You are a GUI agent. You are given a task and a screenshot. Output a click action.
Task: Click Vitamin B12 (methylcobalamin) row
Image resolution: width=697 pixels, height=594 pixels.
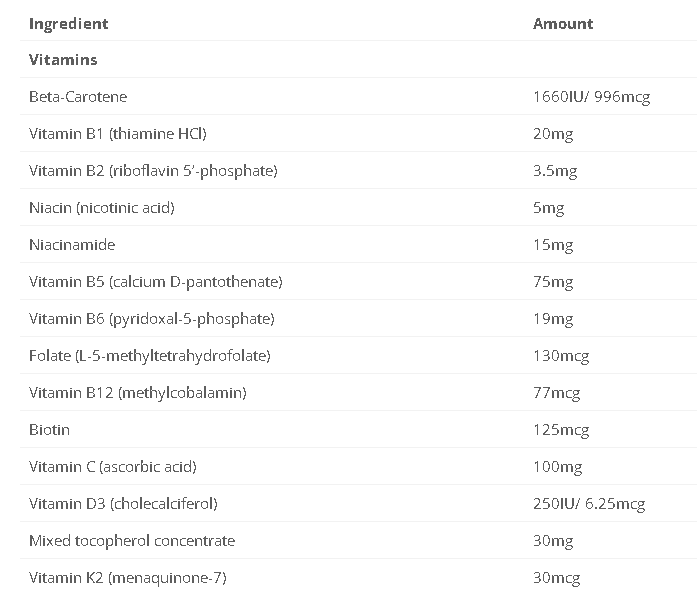(137, 393)
